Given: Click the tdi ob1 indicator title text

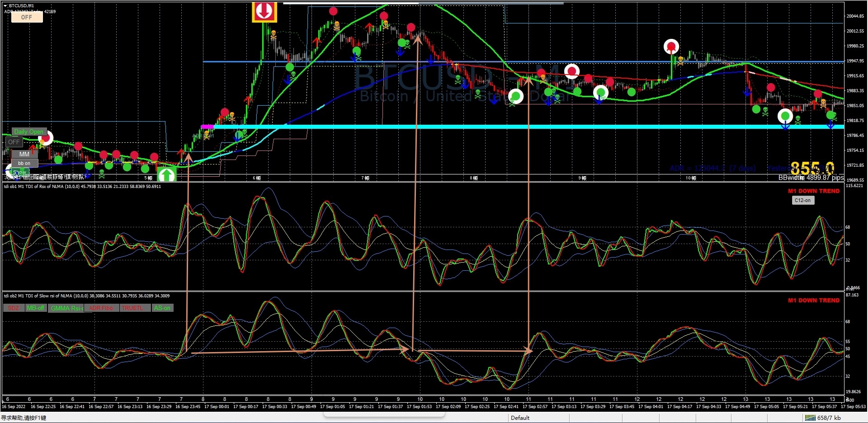Looking at the screenshot, I should (82, 186).
